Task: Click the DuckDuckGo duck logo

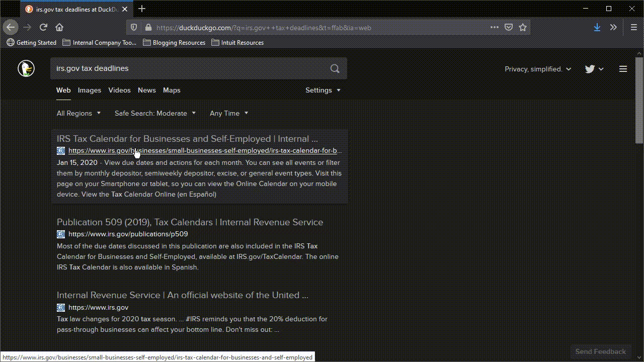Action: [x=26, y=68]
